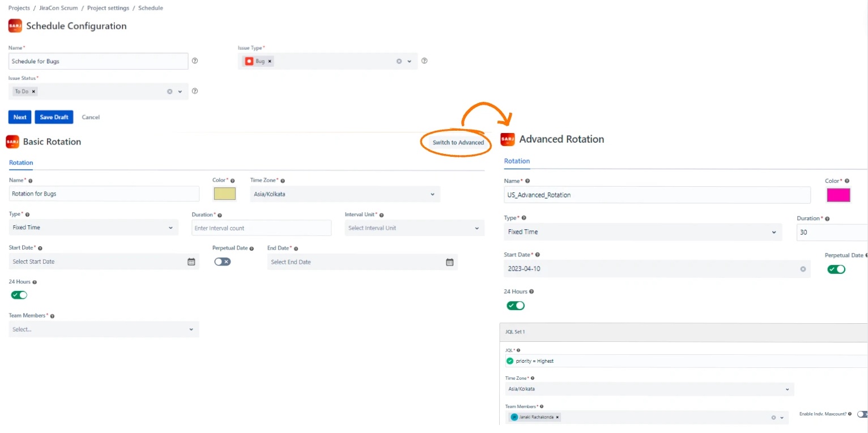Viewport: 868px width, 433px height.
Task: Remove Janaki Rachakonda from Team Members
Action: (x=558, y=417)
